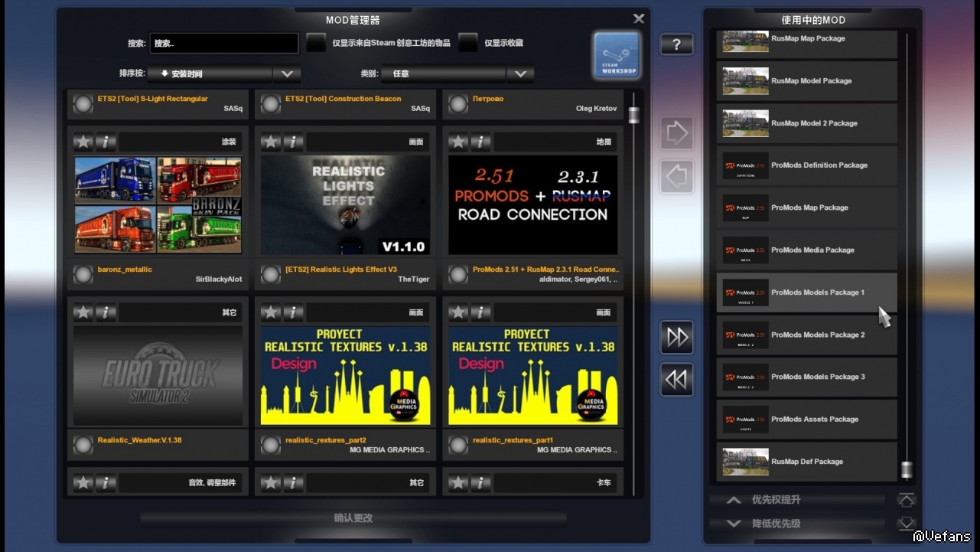This screenshot has width=980, height=552.
Task: Select ProMods Assets Package in active mods
Action: (x=807, y=420)
